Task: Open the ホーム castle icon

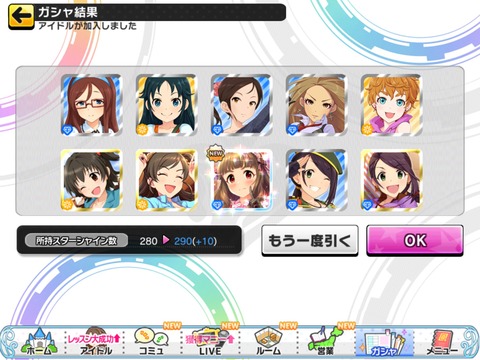Action: point(39,341)
